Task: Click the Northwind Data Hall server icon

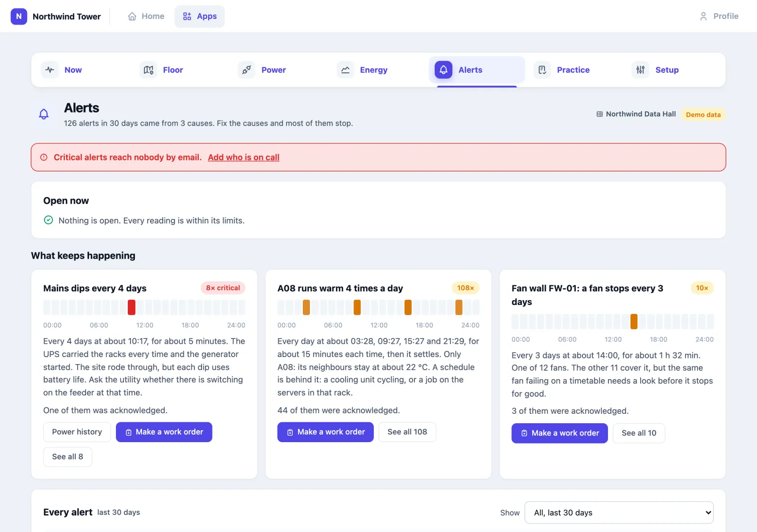Action: (599, 114)
